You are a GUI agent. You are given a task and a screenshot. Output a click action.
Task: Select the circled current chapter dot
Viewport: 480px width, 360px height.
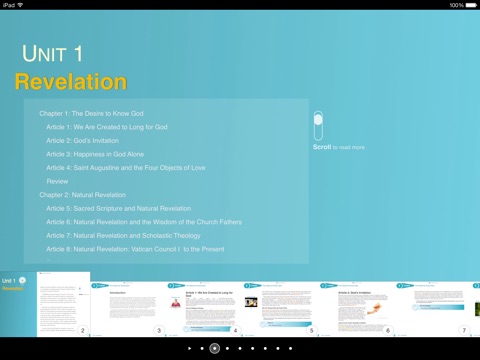tap(215, 348)
